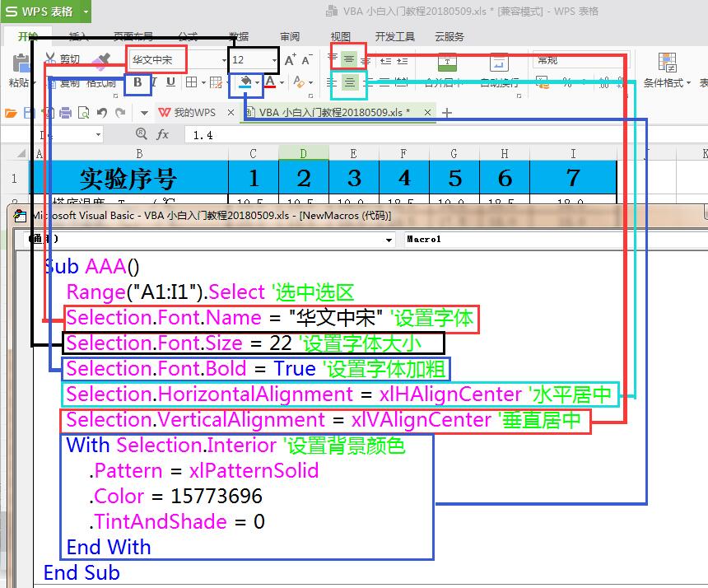Click the Print Preview quick access icon
The height and width of the screenshot is (588, 708).
coord(83,113)
